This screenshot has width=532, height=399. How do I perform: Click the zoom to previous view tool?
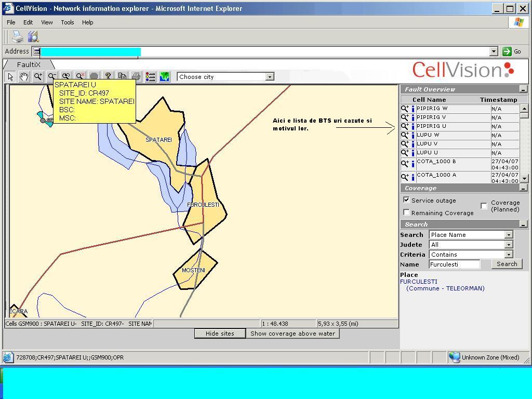point(66,76)
